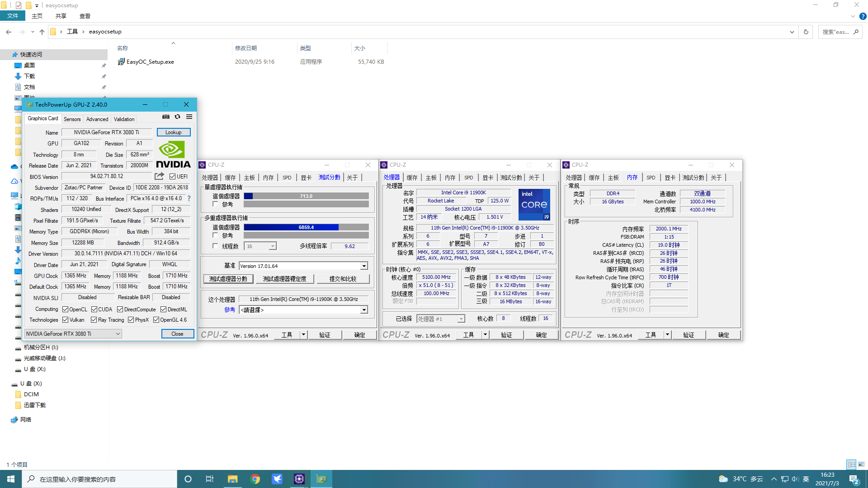
Task: Click the GPU-Z refresh icon
Action: point(178,117)
